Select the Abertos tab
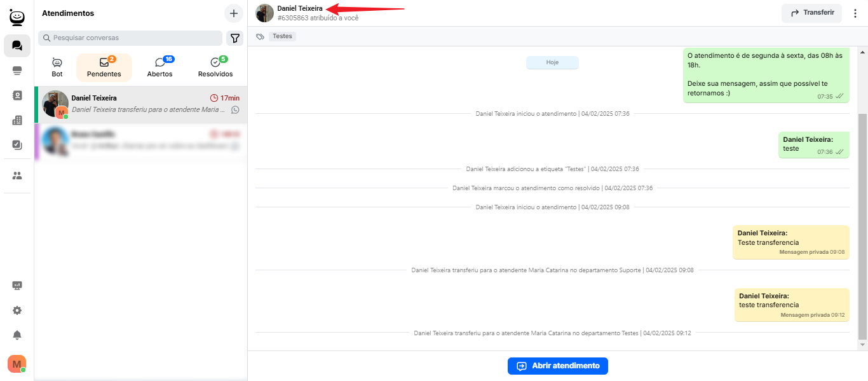868x381 pixels. (160, 67)
